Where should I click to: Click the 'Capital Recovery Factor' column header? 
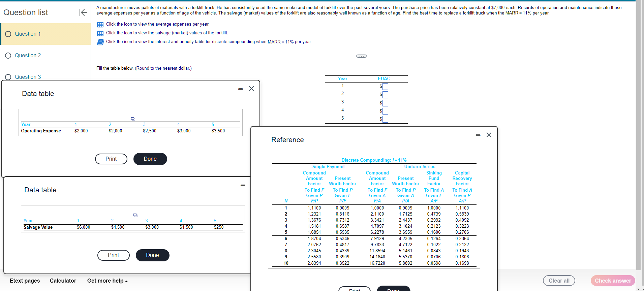click(462, 179)
